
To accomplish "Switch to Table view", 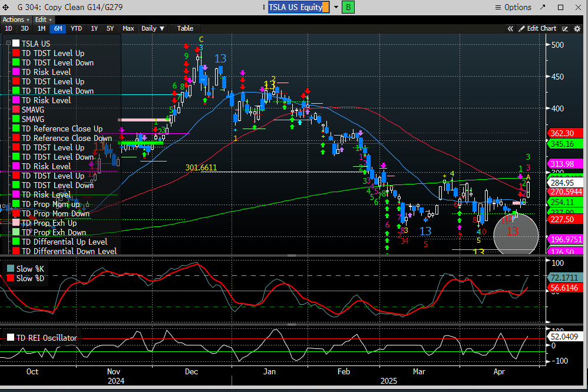I will coord(185,28).
